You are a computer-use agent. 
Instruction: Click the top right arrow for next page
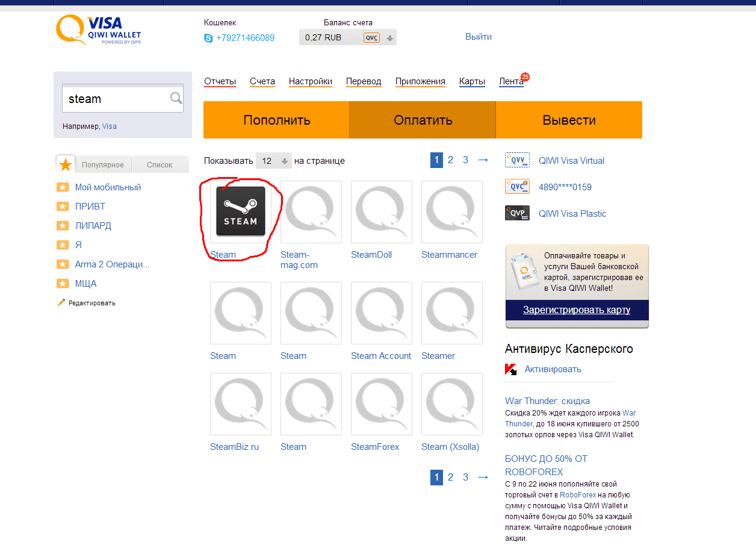point(483,160)
